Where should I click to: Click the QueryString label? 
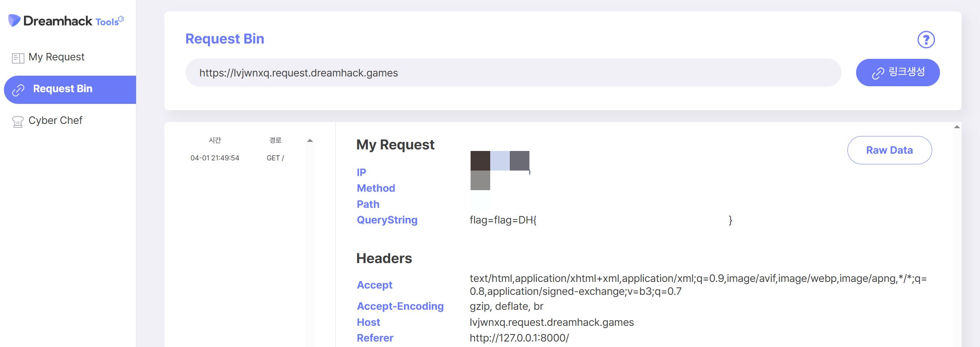point(387,220)
